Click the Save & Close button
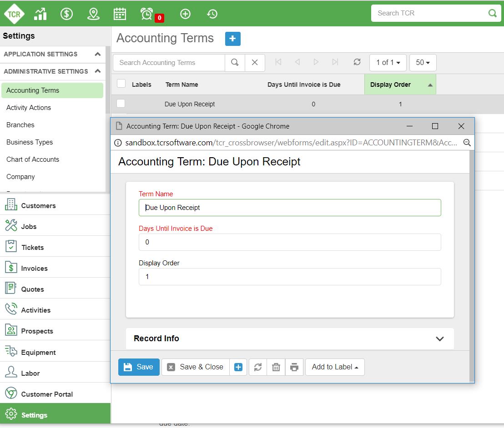Image resolution: width=504 pixels, height=428 pixels. point(195,367)
